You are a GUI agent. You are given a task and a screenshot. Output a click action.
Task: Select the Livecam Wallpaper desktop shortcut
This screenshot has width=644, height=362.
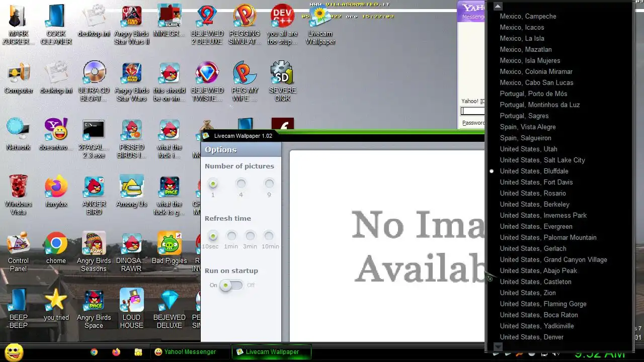click(320, 25)
